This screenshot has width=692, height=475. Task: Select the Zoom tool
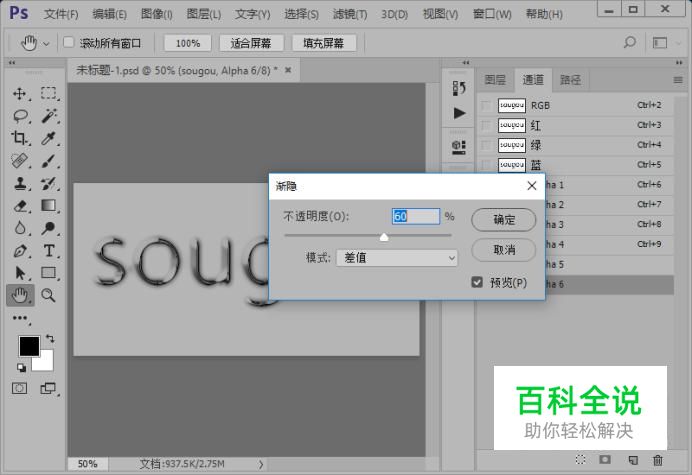click(49, 295)
